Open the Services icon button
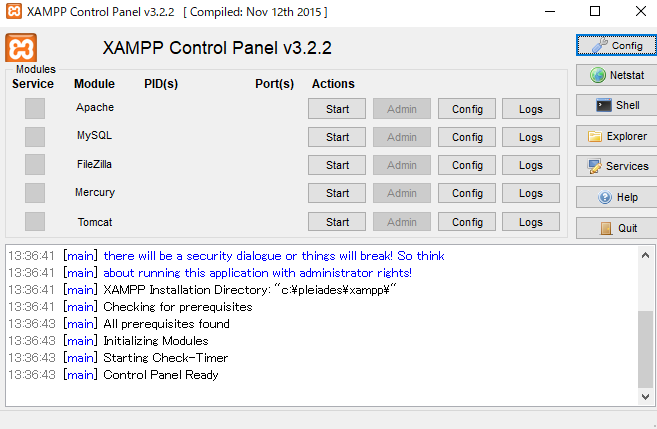This screenshot has height=429, width=657. click(616, 166)
